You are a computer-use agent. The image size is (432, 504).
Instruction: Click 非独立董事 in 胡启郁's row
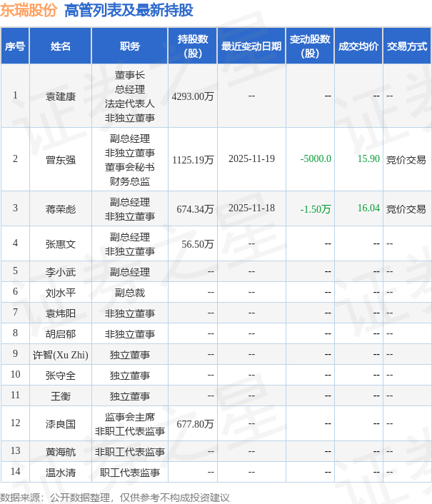pos(130,334)
